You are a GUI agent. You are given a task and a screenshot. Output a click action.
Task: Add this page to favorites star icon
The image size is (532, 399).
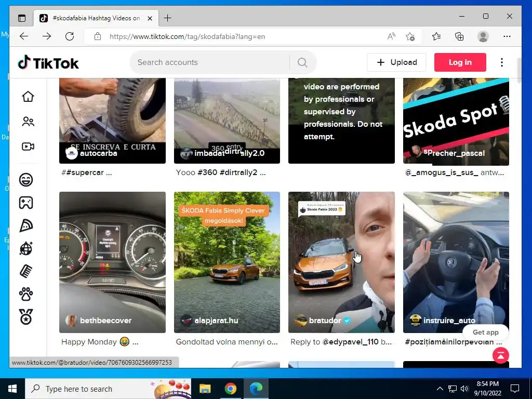[x=410, y=36]
